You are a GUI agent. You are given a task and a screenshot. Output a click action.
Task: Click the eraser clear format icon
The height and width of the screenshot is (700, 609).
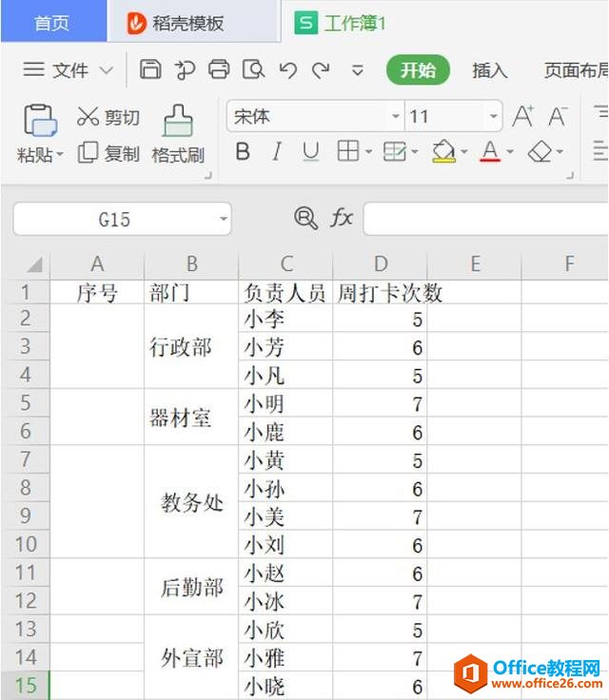540,152
